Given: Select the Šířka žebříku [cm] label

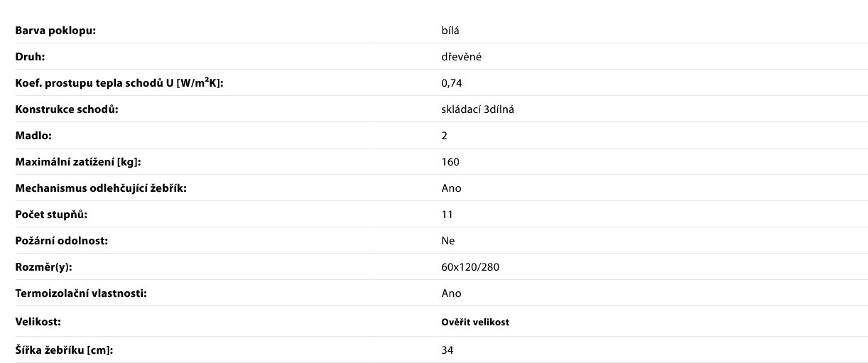Looking at the screenshot, I should (x=65, y=350).
